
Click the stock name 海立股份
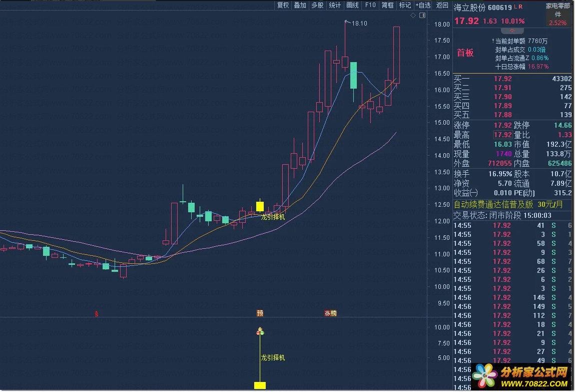point(470,8)
